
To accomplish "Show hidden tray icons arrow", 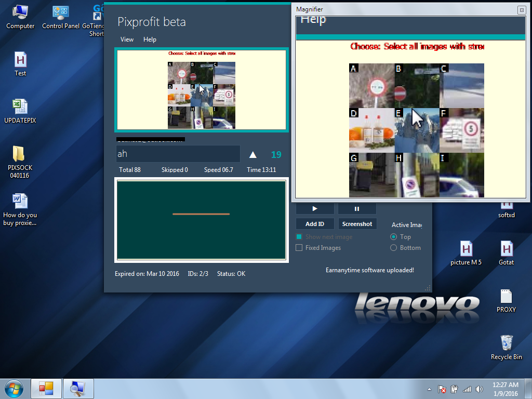I will tap(429, 389).
